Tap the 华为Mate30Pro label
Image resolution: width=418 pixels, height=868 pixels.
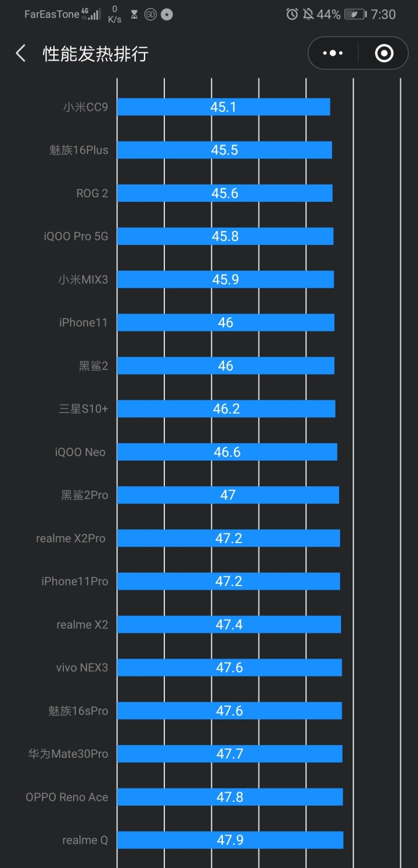click(68, 754)
